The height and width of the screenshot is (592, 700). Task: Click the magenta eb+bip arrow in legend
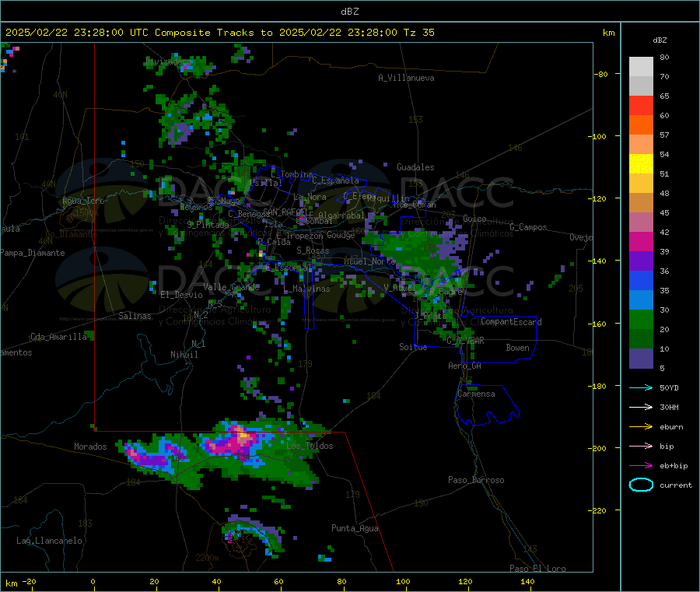click(x=641, y=465)
